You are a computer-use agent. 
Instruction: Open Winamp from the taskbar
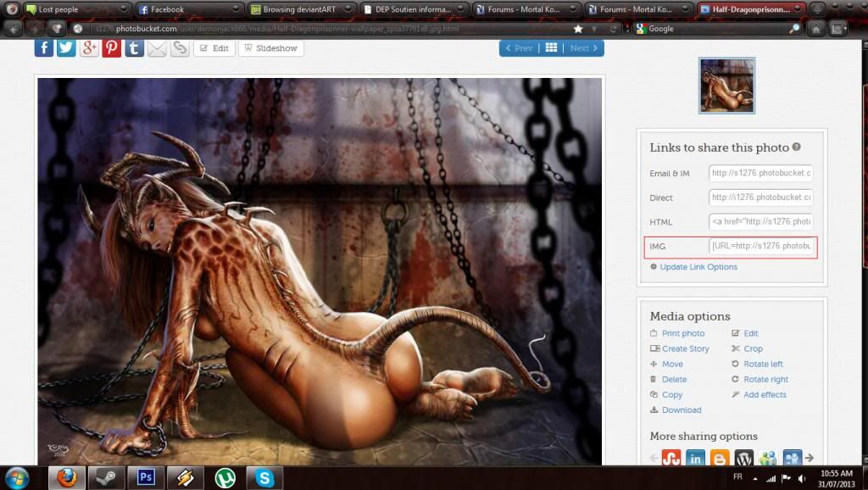(x=186, y=478)
